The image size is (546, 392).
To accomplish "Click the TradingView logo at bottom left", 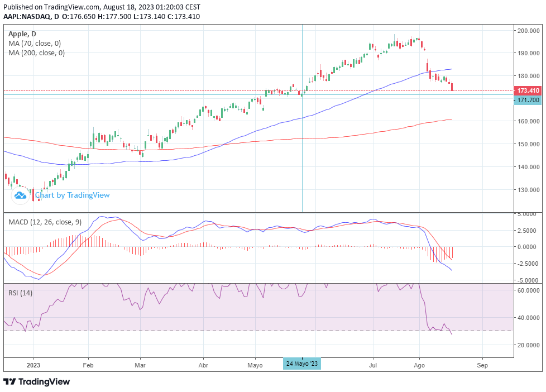I will (x=36, y=381).
